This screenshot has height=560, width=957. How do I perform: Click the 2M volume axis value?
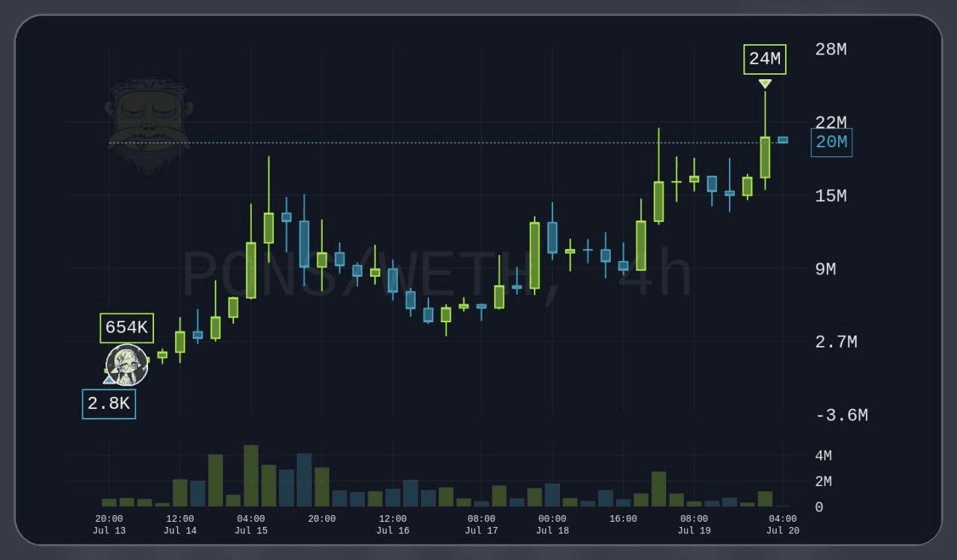[823, 481]
